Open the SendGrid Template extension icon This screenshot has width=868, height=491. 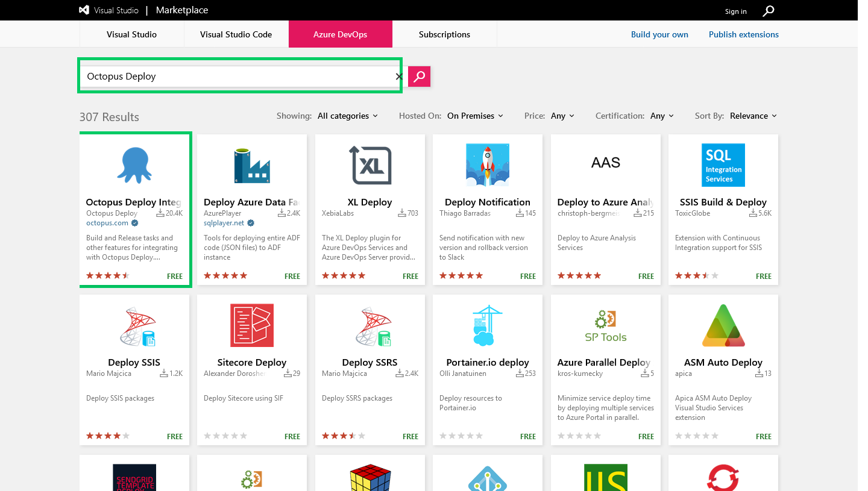click(134, 477)
